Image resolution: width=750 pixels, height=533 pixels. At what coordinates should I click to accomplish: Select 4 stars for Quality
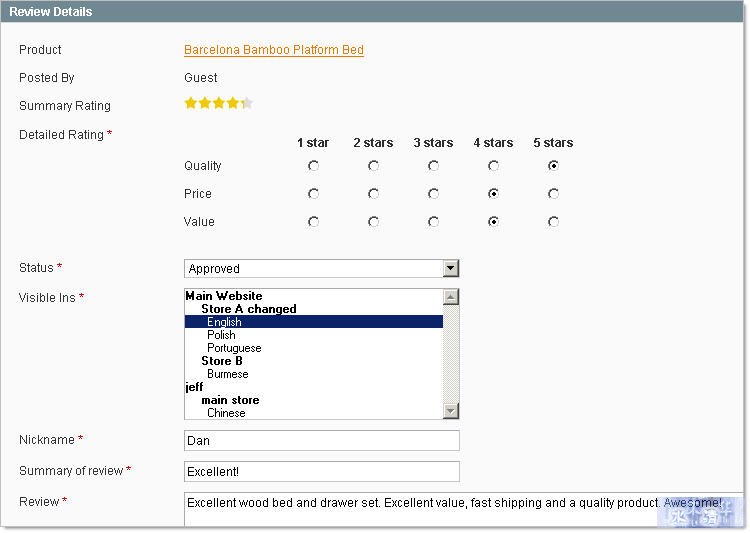(x=493, y=166)
